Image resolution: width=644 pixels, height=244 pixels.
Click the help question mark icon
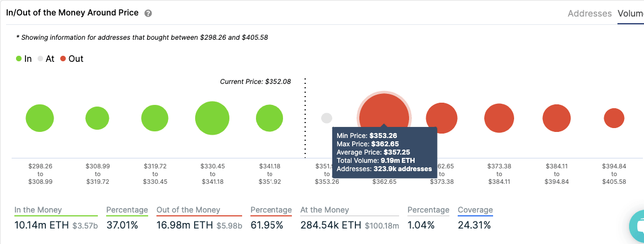point(148,13)
